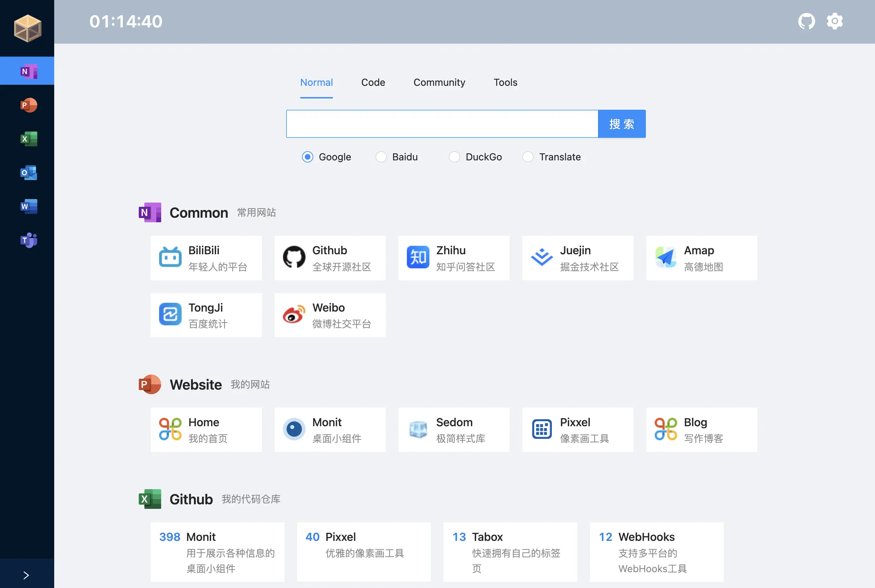Click the Github octocat icon in Common
Image resolution: width=875 pixels, height=588 pixels.
click(x=294, y=257)
